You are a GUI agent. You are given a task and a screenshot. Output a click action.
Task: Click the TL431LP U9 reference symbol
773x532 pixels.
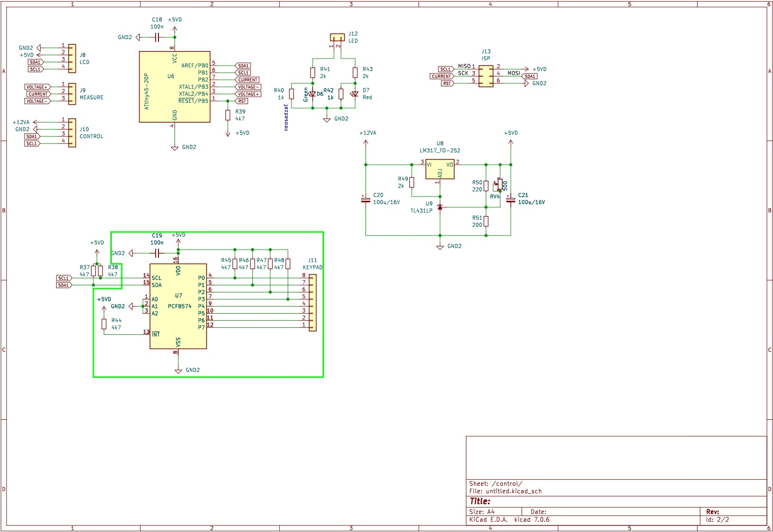[440, 207]
